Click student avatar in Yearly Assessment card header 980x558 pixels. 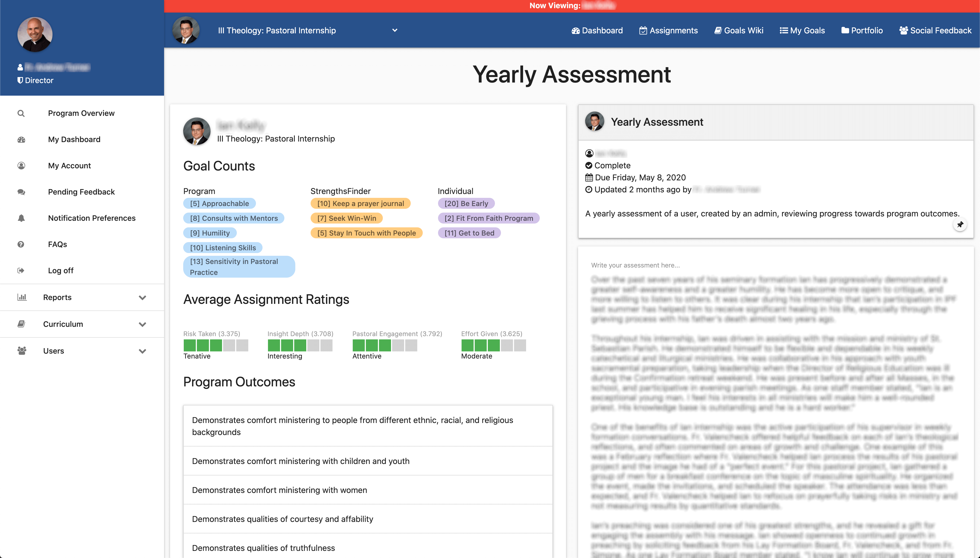pyautogui.click(x=595, y=122)
